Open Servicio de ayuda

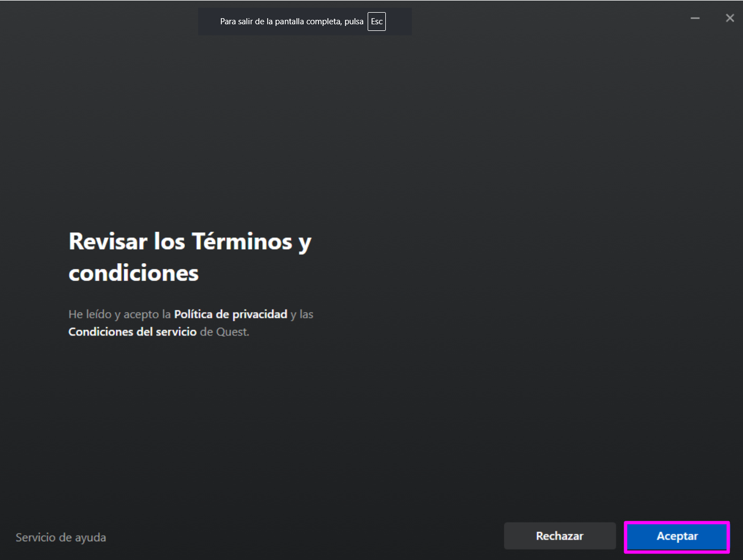pyautogui.click(x=61, y=537)
